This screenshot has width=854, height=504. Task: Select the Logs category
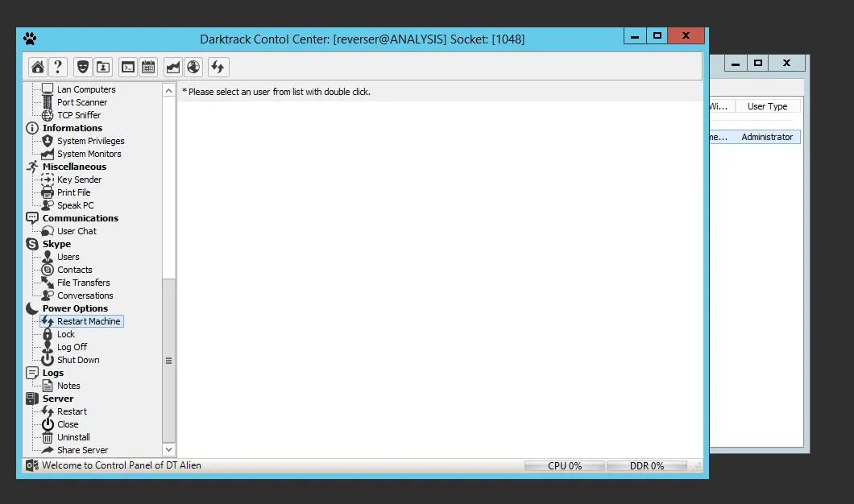[53, 373]
